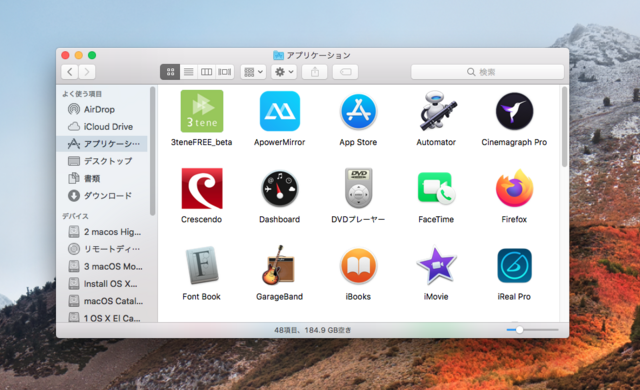This screenshot has height=390, width=640.
Task: Click the green zoom window button
Action: tap(92, 55)
